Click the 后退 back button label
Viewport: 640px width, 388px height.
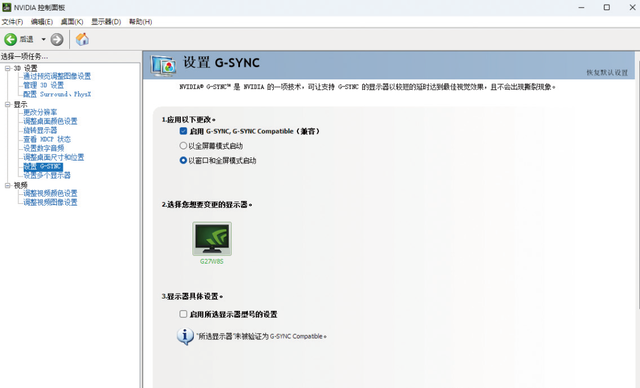point(26,39)
